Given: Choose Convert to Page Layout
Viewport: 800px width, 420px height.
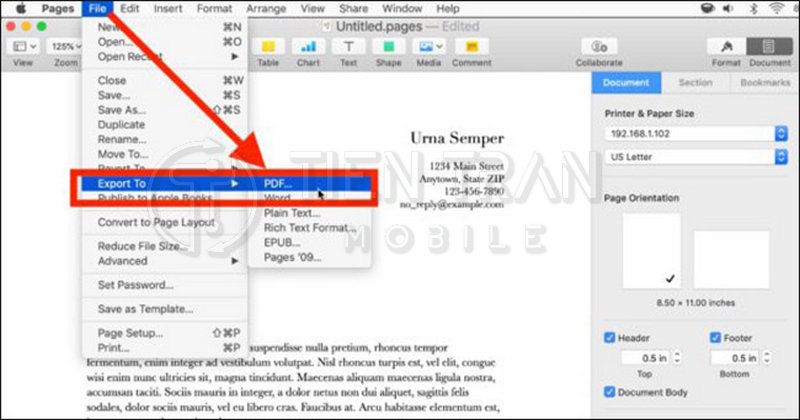Looking at the screenshot, I should pyautogui.click(x=165, y=222).
